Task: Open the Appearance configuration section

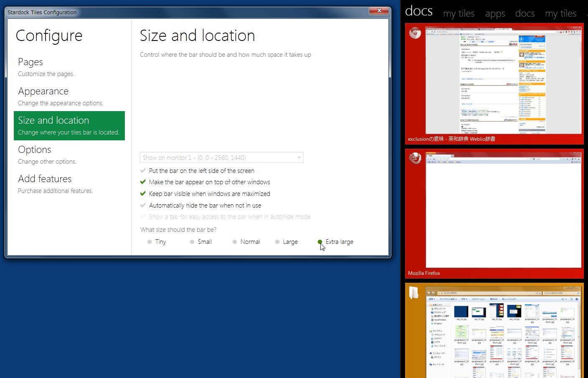Action: click(69, 96)
